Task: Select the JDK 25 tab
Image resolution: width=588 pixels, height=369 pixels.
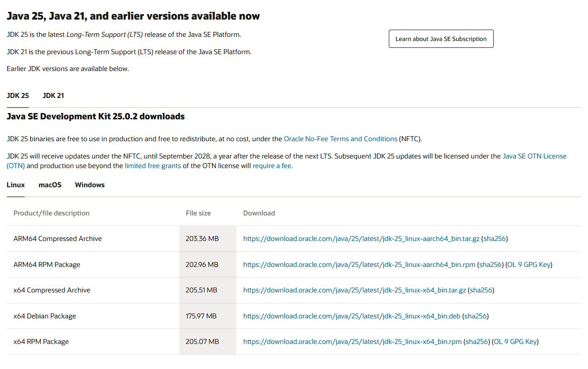Action: pyautogui.click(x=18, y=96)
